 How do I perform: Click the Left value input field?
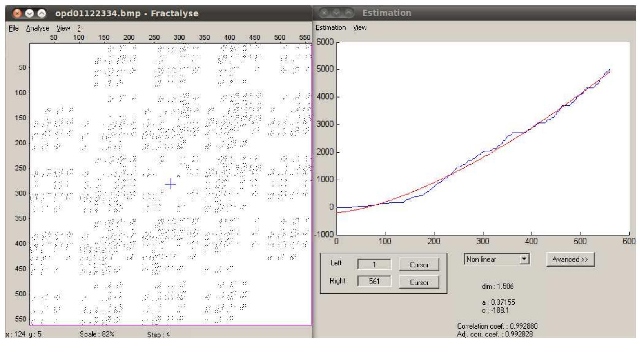click(374, 264)
